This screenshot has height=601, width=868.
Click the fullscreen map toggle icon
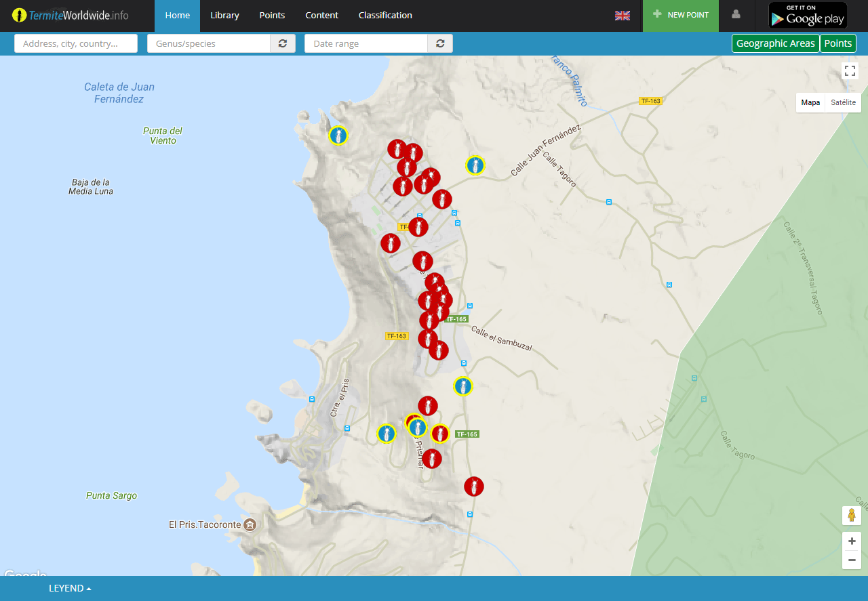click(x=850, y=71)
